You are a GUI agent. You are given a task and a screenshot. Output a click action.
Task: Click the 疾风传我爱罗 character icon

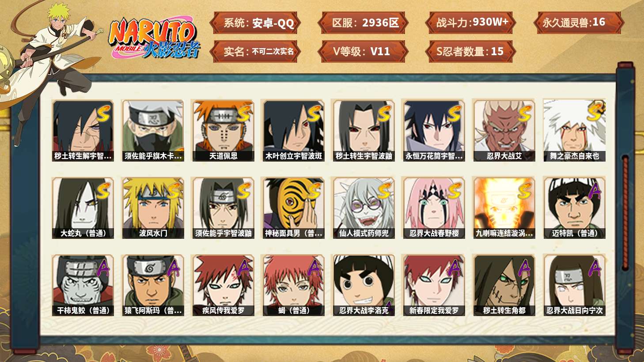pos(223,285)
